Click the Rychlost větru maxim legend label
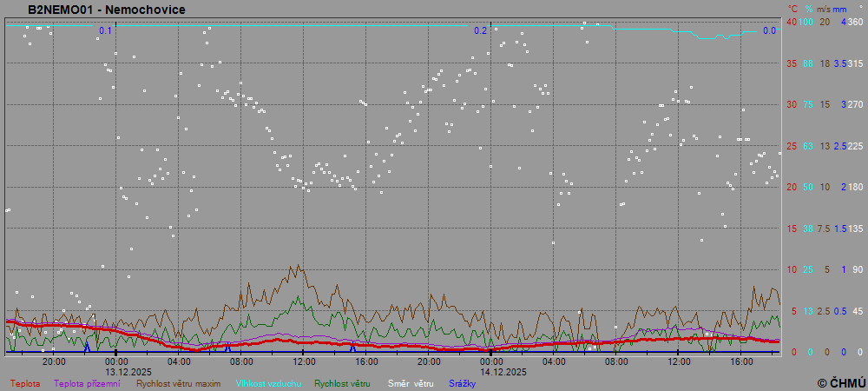 [177, 383]
